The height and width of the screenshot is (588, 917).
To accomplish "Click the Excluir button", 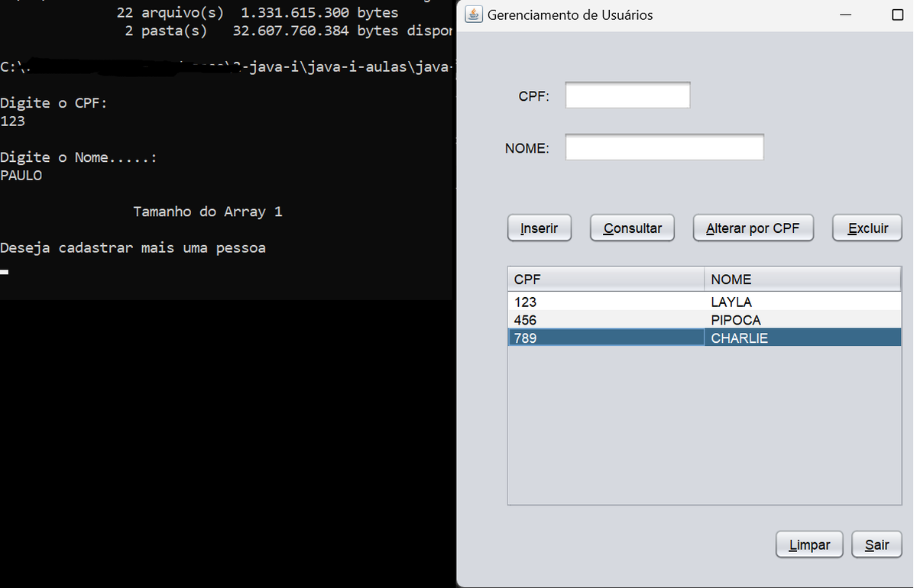I will point(867,228).
